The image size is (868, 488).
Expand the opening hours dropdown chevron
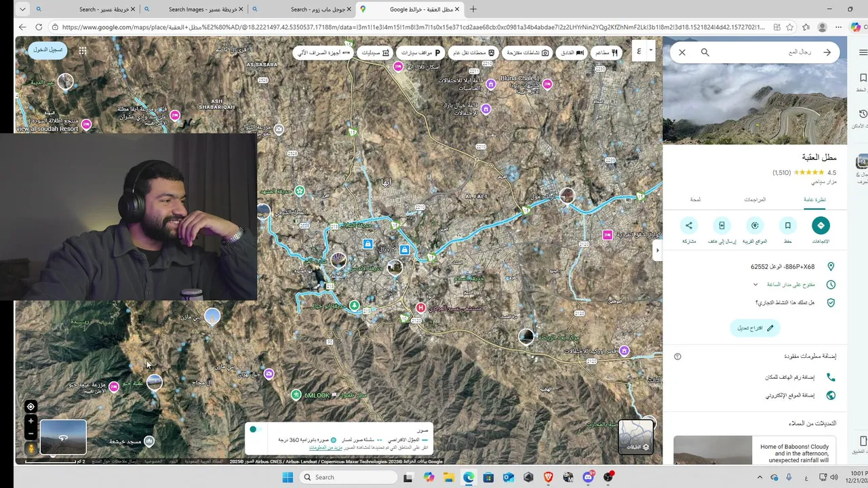(755, 285)
